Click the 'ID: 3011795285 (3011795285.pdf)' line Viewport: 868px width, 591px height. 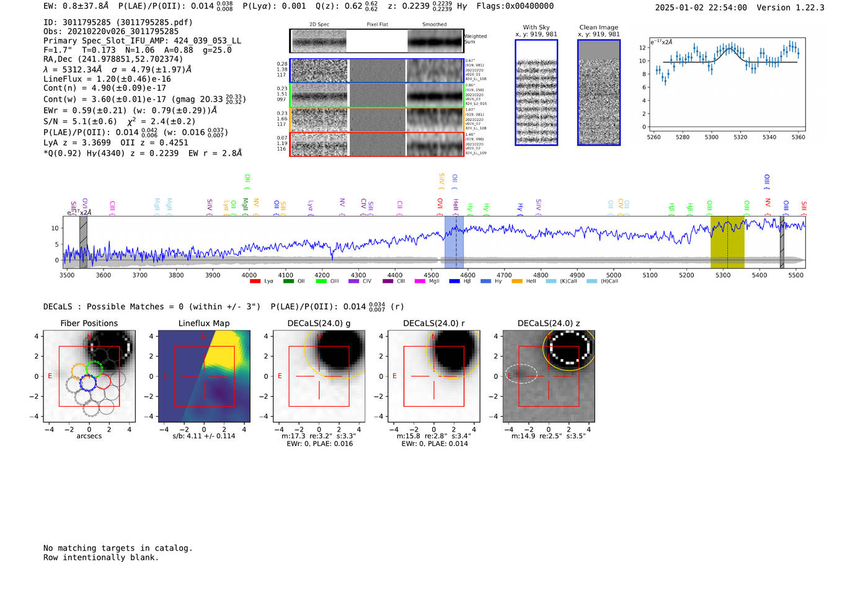118,22
